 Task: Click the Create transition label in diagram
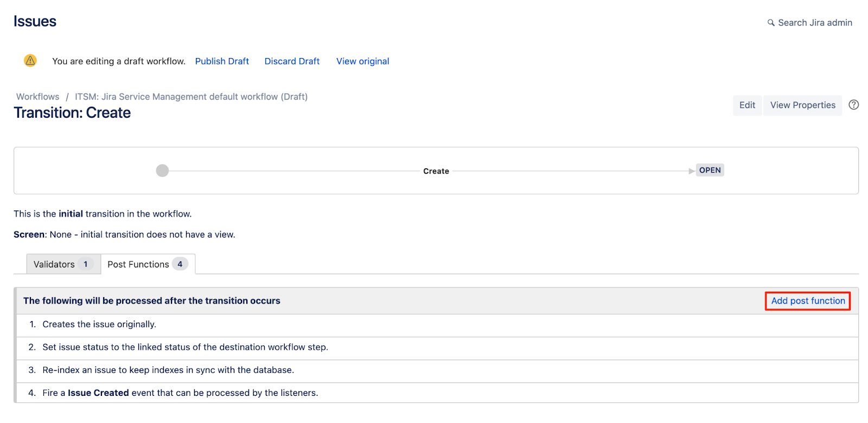click(436, 171)
